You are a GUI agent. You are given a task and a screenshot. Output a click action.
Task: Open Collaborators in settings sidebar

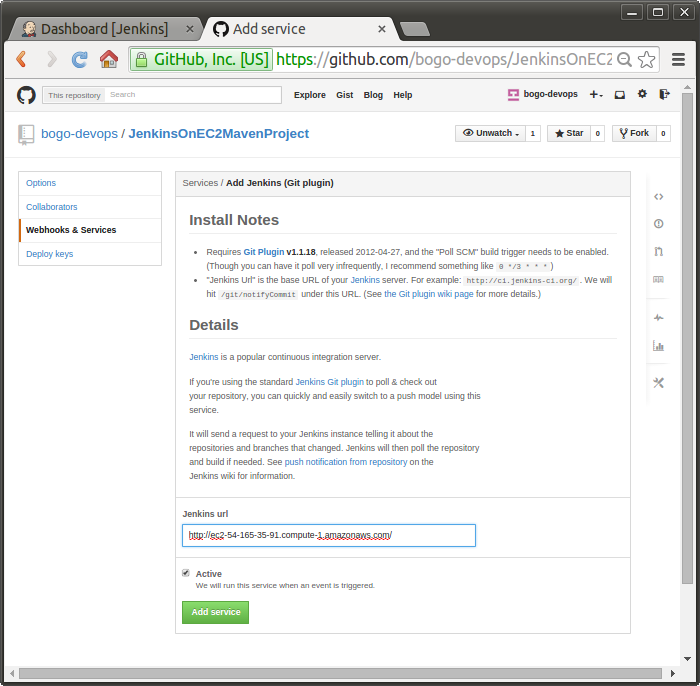[51, 207]
